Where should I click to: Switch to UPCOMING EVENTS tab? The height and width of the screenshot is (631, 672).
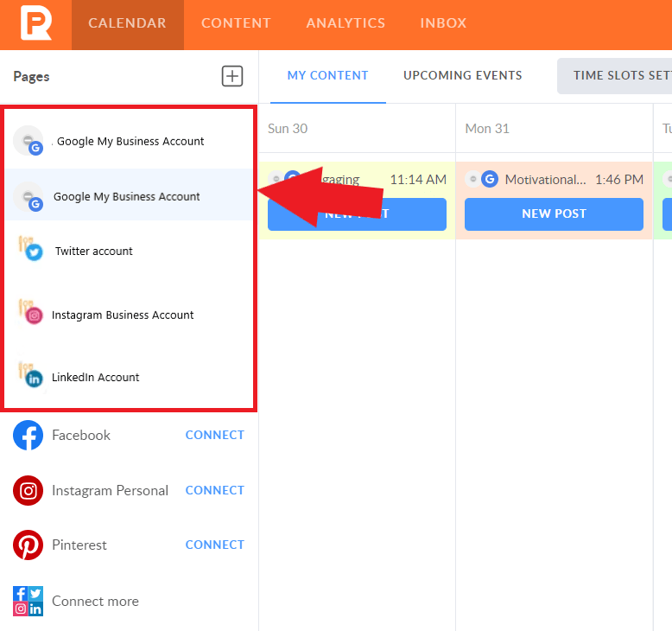(x=463, y=75)
